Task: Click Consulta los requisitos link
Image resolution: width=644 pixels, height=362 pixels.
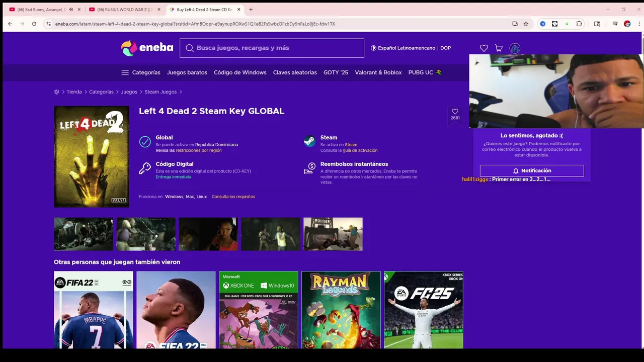Action: click(x=233, y=197)
